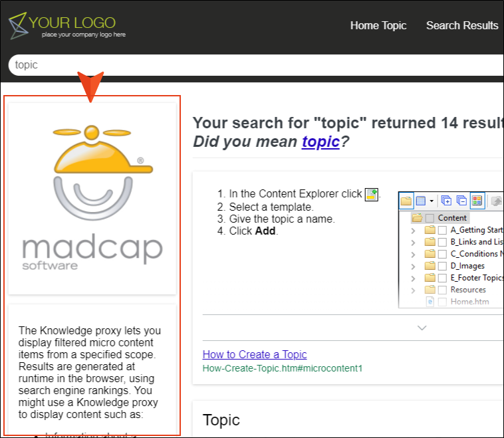Click the "topic" did-you-mean suggestion link
The image size is (504, 438).
tap(320, 142)
